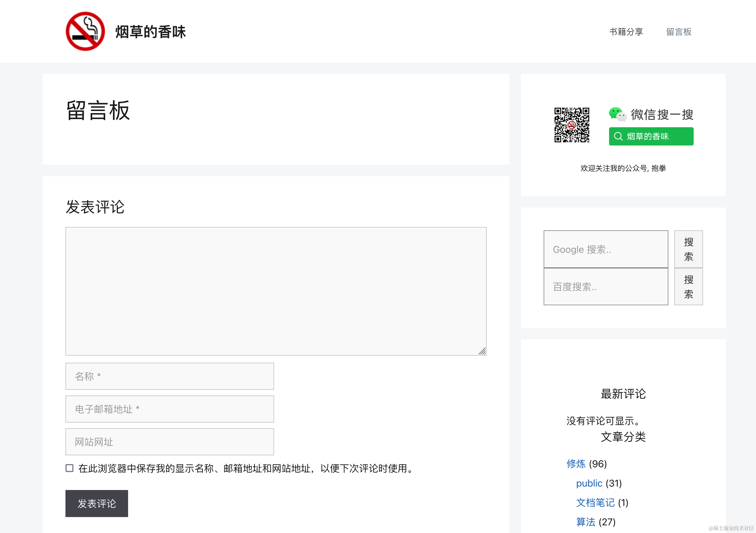Click the 名称 name input field
756x533 pixels.
pos(170,376)
